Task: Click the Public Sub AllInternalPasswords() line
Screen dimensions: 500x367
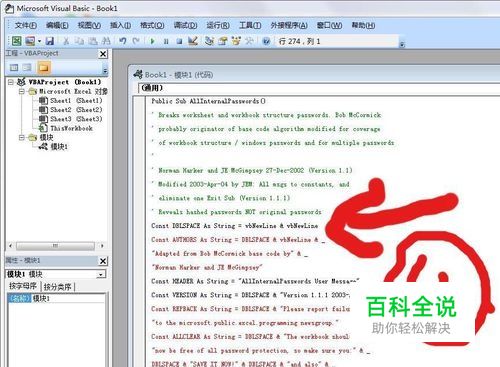Action: point(208,101)
